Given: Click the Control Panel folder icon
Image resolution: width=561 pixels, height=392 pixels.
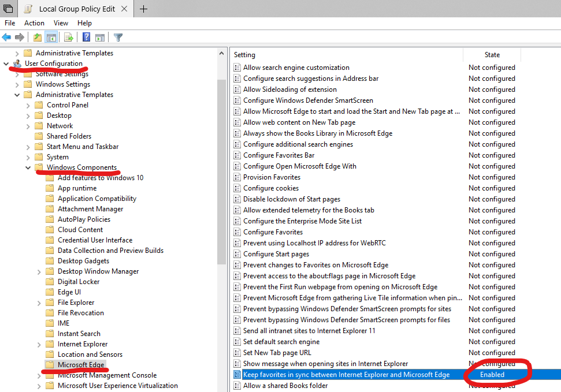Looking at the screenshot, I should [x=39, y=105].
